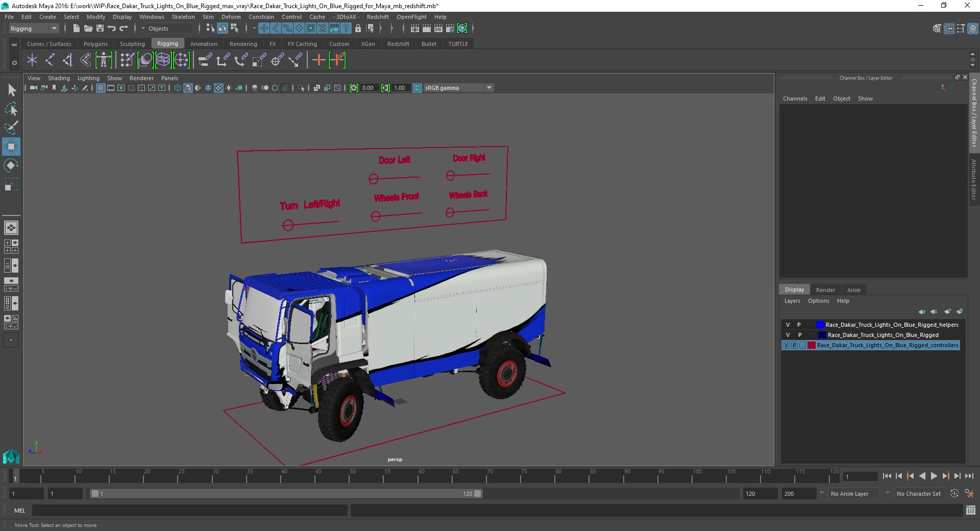
Task: Toggle textured display in viewport
Action: 218,88
